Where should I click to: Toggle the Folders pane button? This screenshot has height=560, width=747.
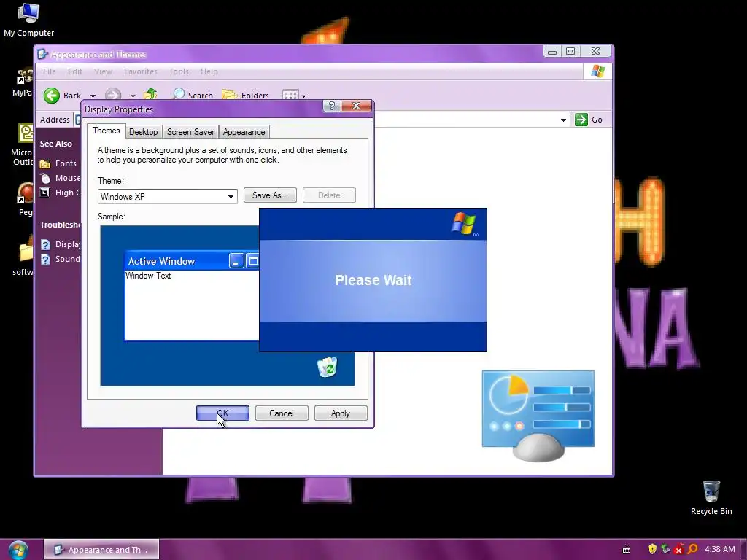(246, 95)
